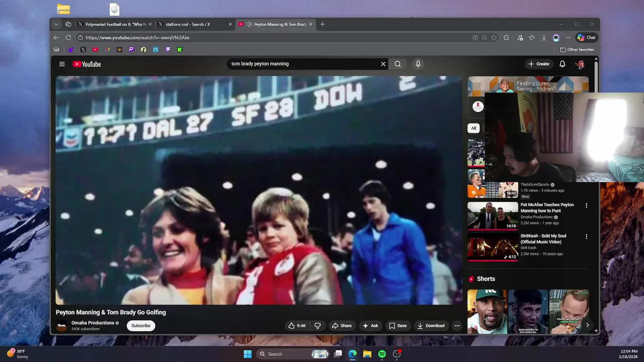Image resolution: width=644 pixels, height=362 pixels.
Task: Clear the YouTube search box text
Action: (383, 64)
